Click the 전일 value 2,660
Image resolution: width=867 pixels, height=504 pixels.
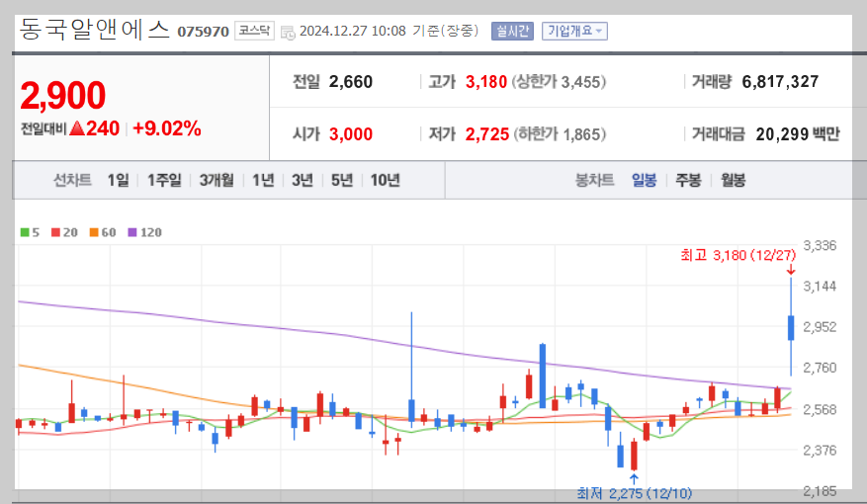351,82
